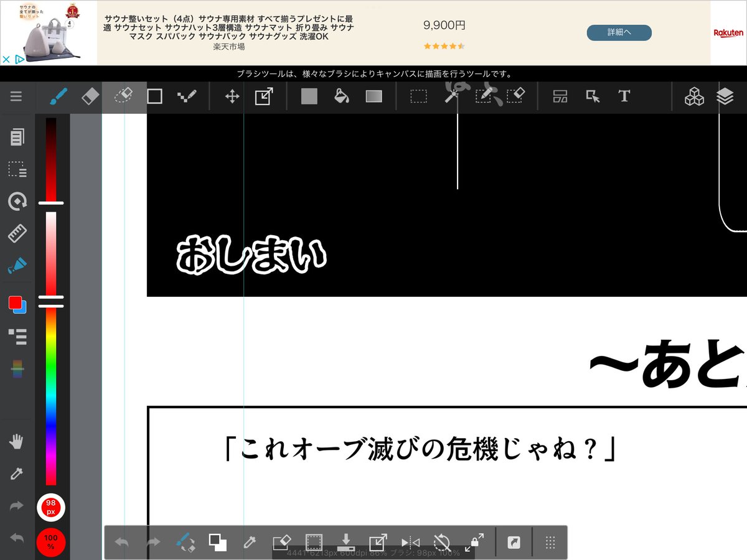
Task: Select the Brush tool
Action: (58, 96)
